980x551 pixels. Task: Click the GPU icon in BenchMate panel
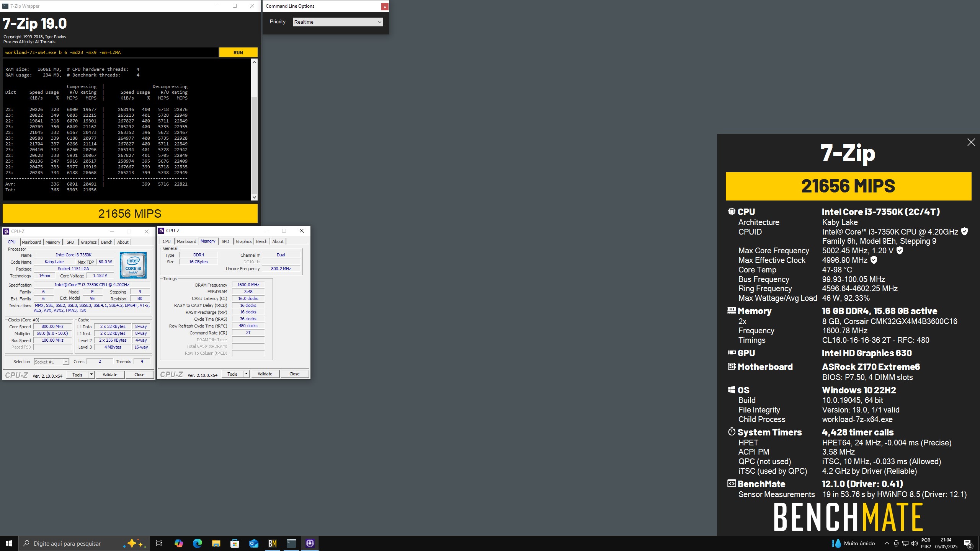(732, 352)
